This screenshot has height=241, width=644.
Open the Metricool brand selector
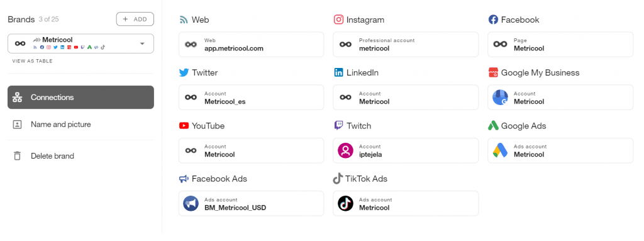[81, 43]
